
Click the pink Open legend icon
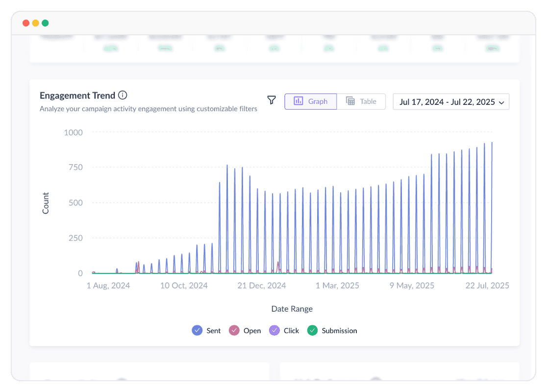click(x=234, y=330)
